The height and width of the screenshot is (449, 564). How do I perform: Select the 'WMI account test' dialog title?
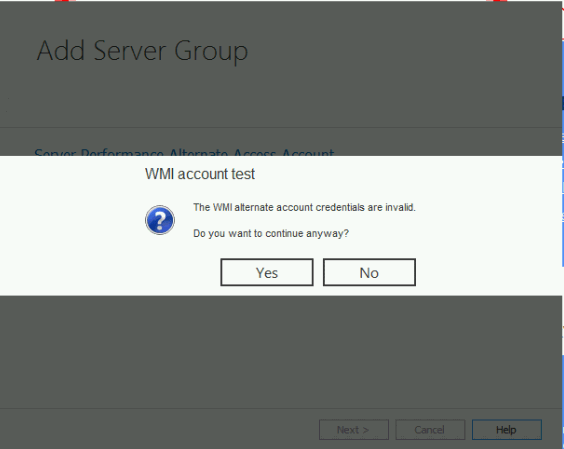[200, 174]
